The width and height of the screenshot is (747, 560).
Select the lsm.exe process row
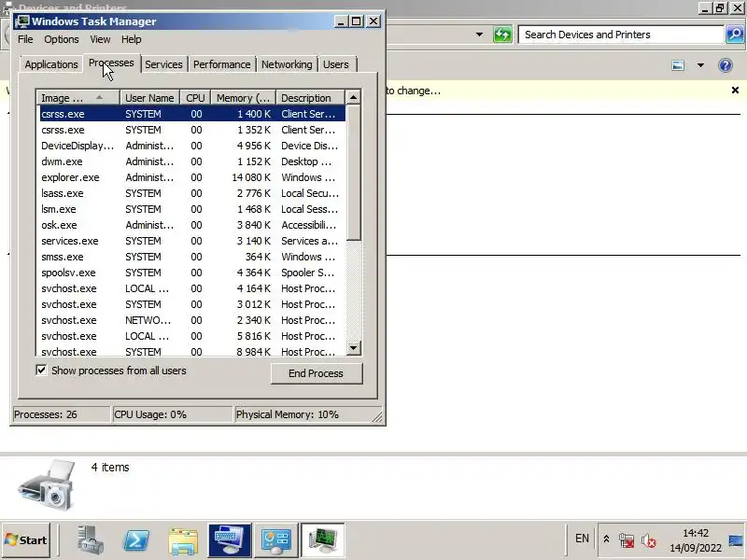click(192, 209)
